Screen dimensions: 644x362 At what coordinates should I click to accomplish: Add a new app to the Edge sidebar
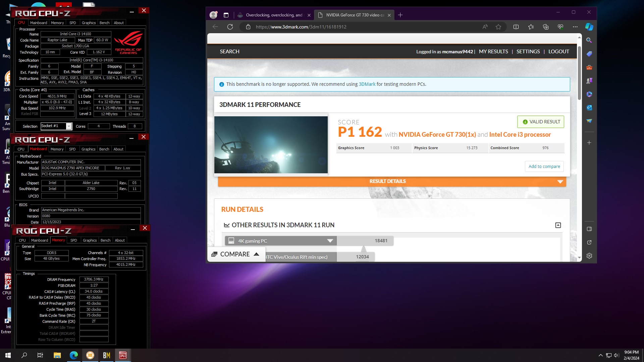pyautogui.click(x=589, y=142)
